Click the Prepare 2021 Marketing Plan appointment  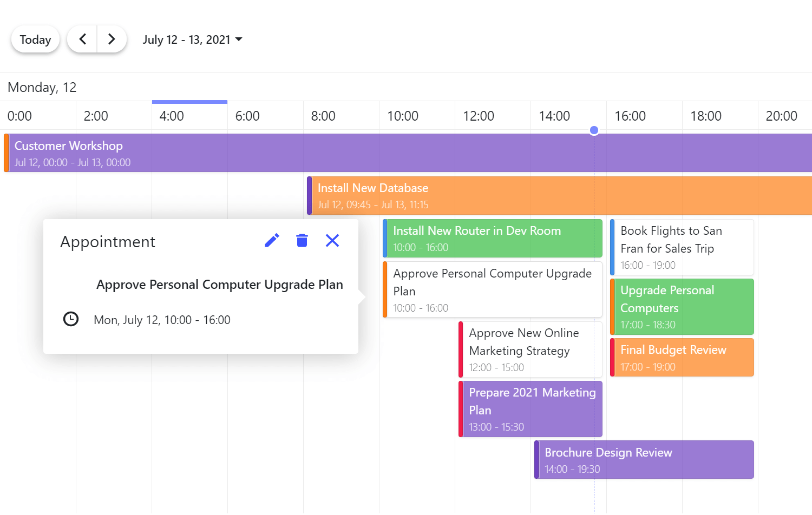[529, 408]
